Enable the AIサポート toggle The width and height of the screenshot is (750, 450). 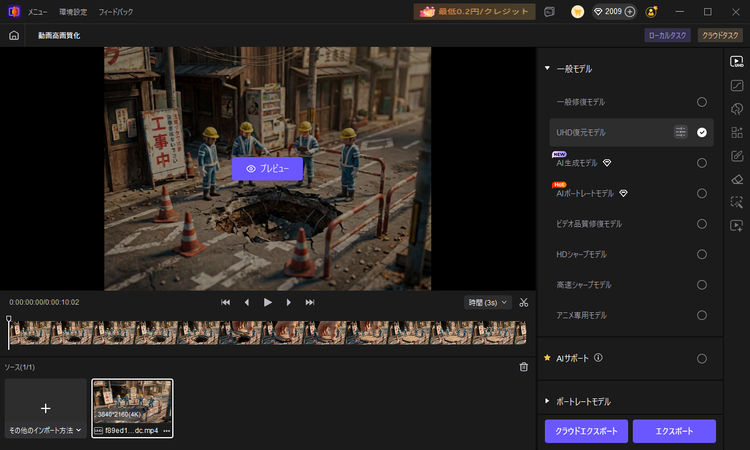coord(701,358)
